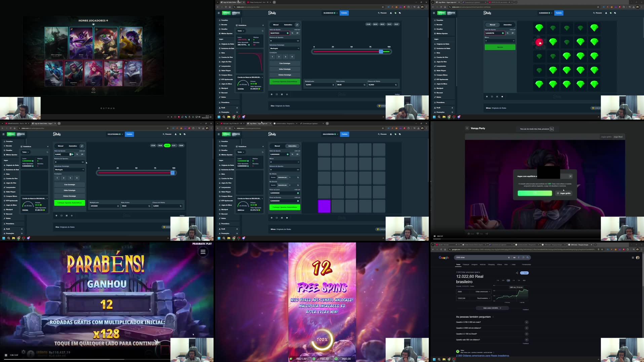Click Criar Estratégia in the red-graph Dice window

coord(285,63)
